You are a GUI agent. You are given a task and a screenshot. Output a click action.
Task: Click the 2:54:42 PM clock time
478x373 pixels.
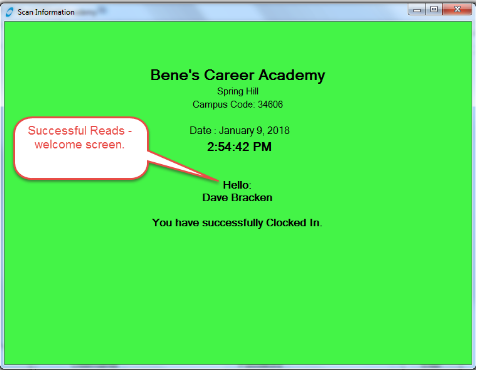click(x=239, y=147)
